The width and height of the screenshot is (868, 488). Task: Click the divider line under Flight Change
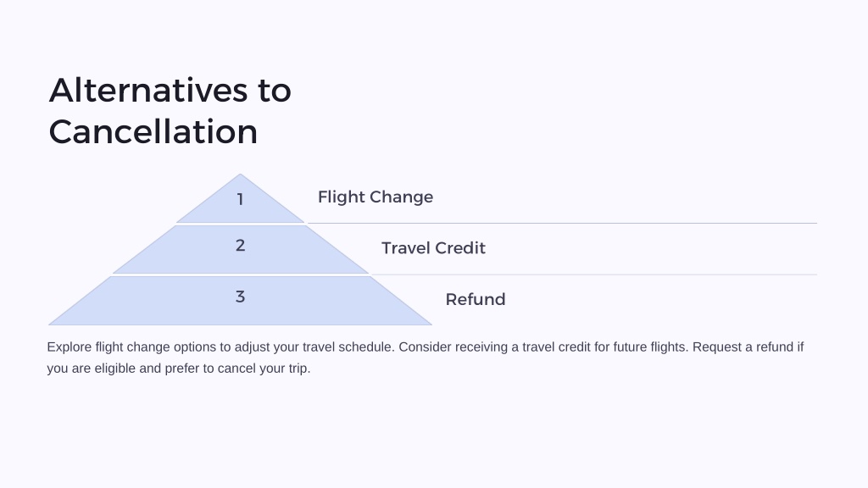(x=562, y=224)
